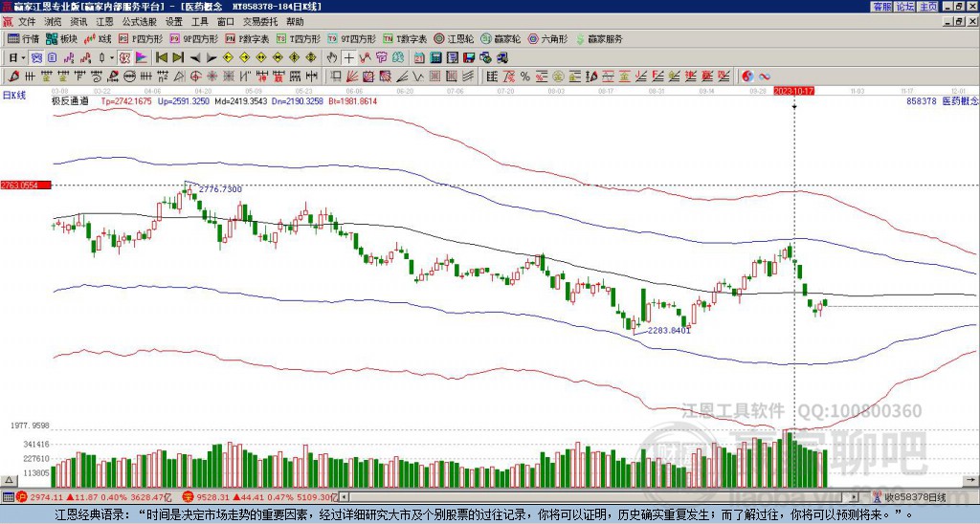Click the Tp=2742.1675 indicator value
Screen dimensions: 980x524
click(126, 100)
